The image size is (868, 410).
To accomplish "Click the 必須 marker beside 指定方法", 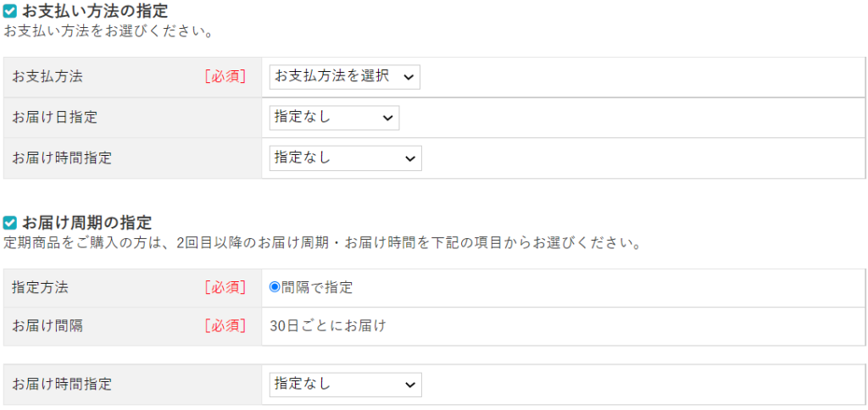I will click(x=225, y=287).
